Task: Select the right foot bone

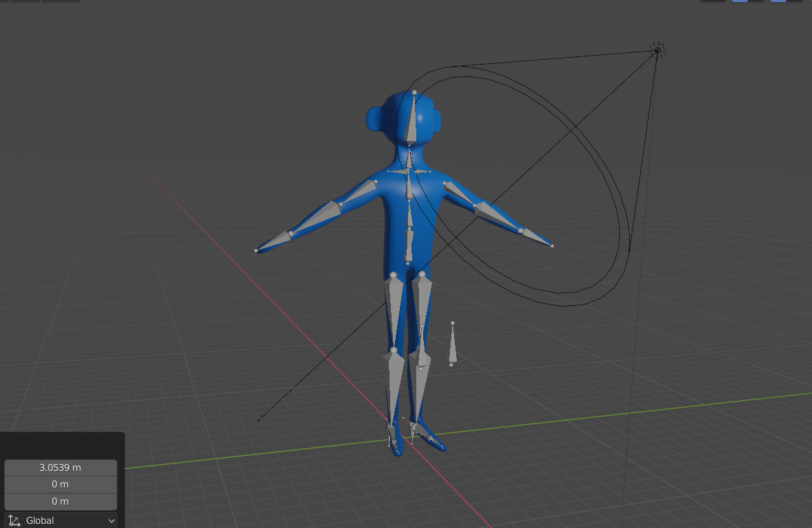Action: (x=422, y=430)
